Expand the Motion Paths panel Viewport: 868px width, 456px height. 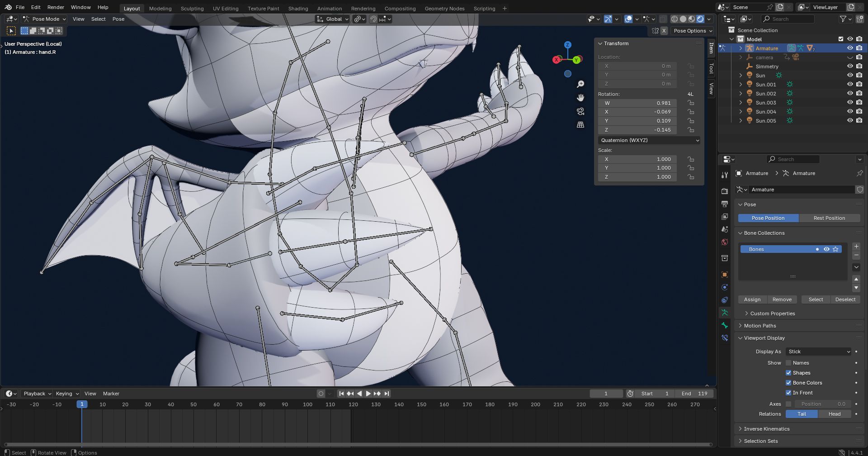tap(759, 326)
